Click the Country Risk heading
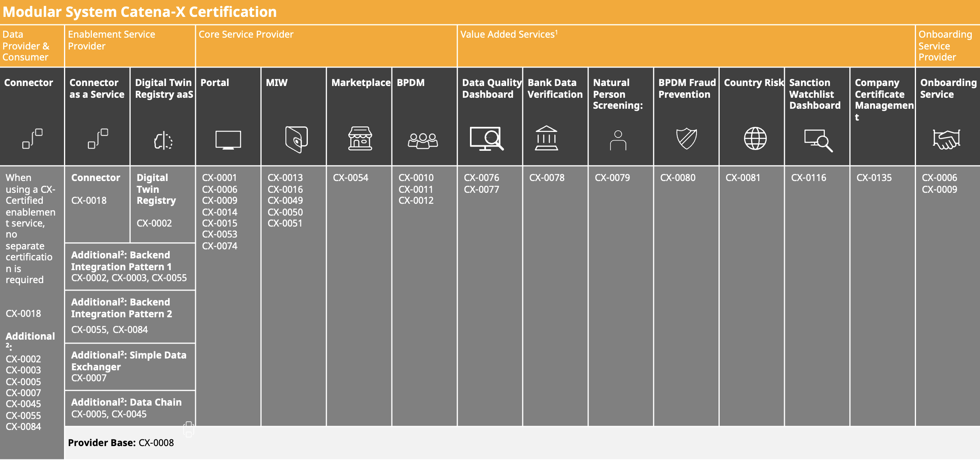Viewport: 980px width, 461px height. pos(753,82)
